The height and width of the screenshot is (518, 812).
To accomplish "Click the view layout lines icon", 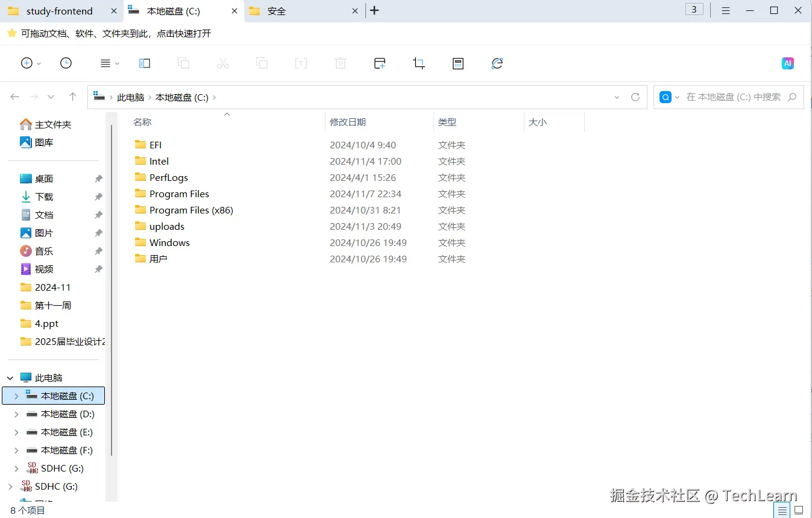I will pyautogui.click(x=105, y=63).
